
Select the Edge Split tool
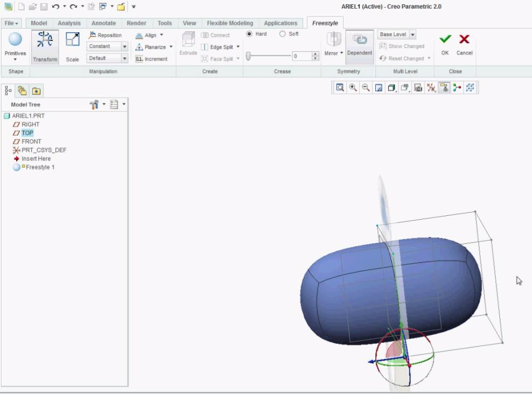[217, 47]
